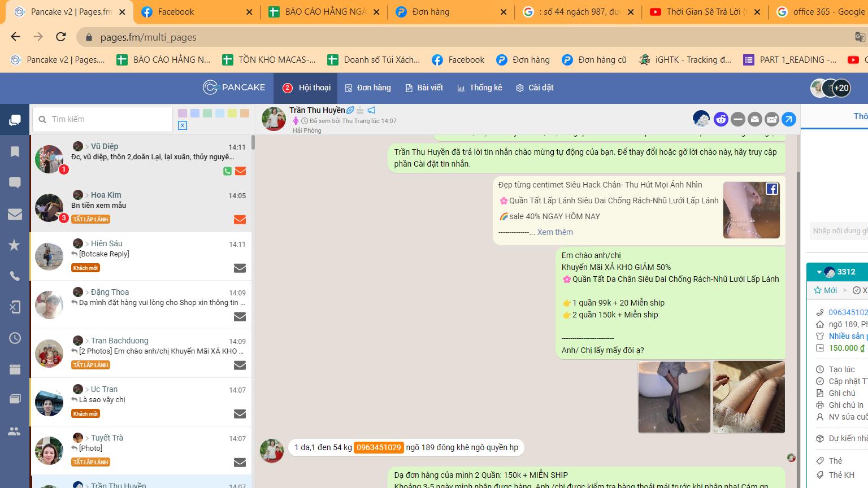Viewport: 868px width, 488px height.
Task: Clear tag filters with the blue X box
Action: tap(183, 125)
